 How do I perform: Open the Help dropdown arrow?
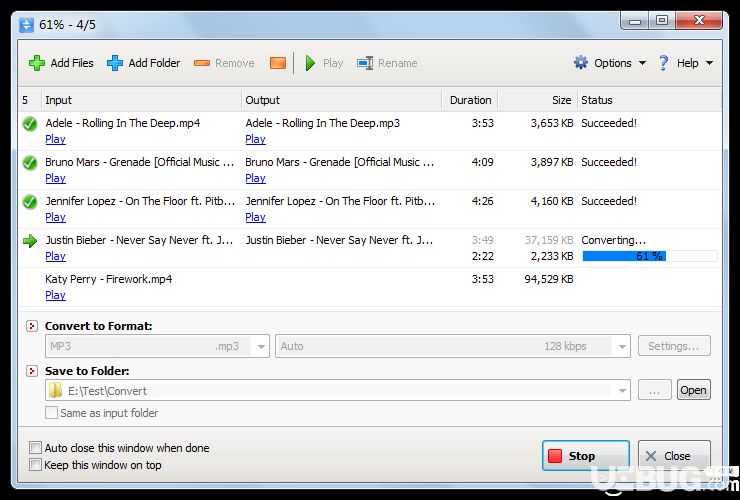709,63
